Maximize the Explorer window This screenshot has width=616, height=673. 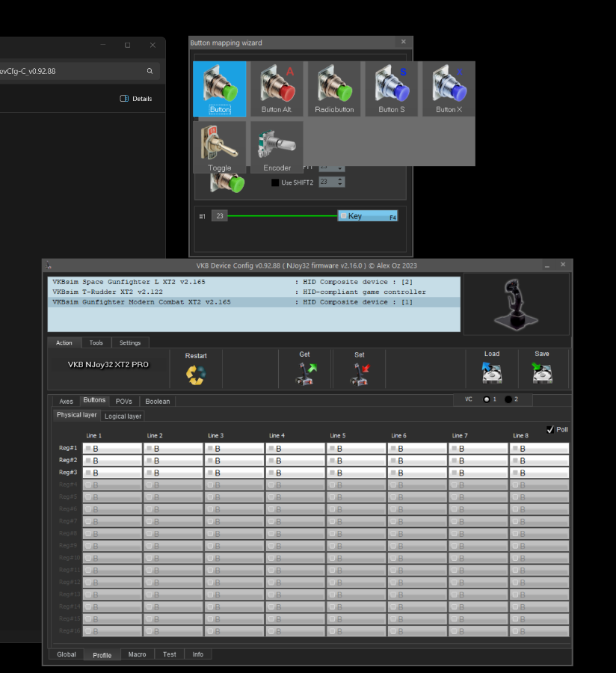127,45
